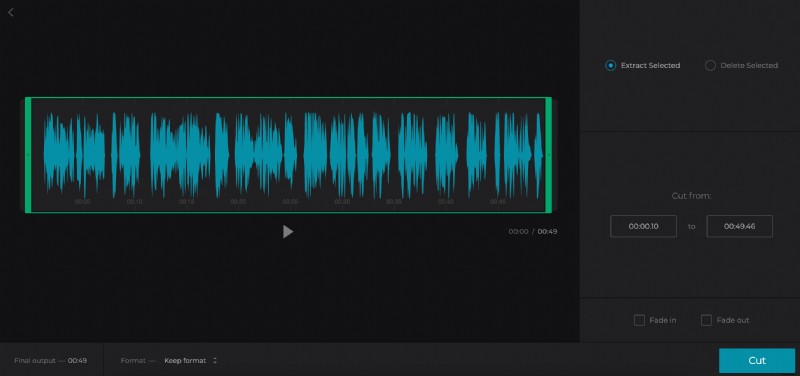Click waveform at the 00:20 timeline mark

tap(238, 202)
